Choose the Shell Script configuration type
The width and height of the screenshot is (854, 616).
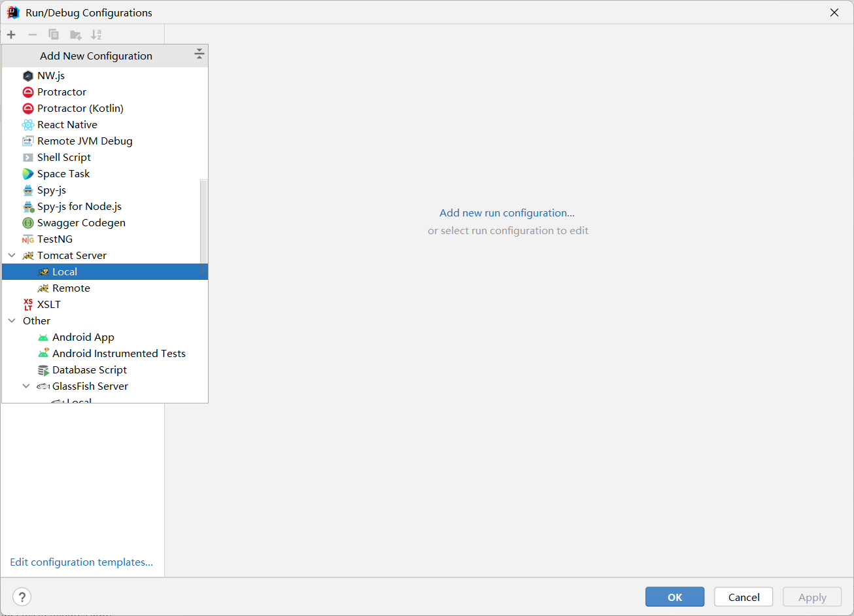105,158
